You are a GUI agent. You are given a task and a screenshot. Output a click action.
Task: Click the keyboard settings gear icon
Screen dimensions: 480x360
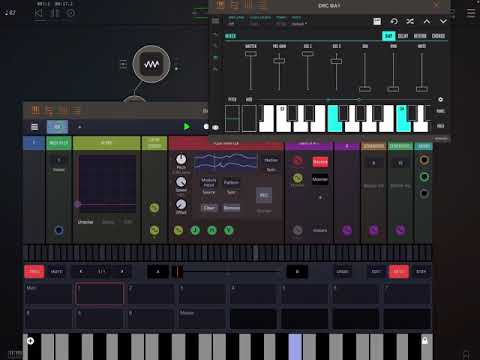click(440, 99)
